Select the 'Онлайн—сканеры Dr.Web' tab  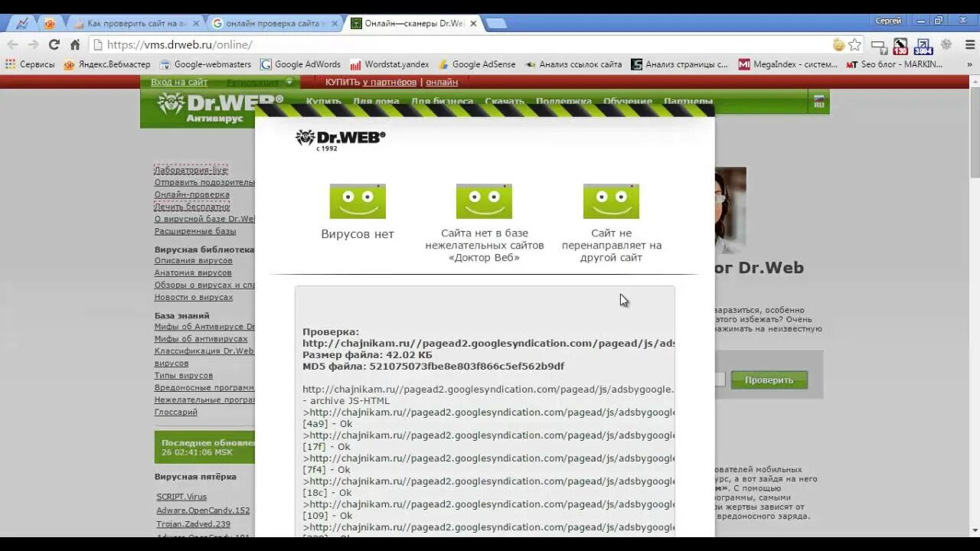pyautogui.click(x=413, y=23)
